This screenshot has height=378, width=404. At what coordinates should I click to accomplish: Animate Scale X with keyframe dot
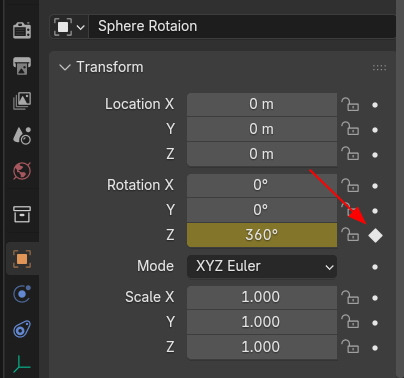coord(375,298)
